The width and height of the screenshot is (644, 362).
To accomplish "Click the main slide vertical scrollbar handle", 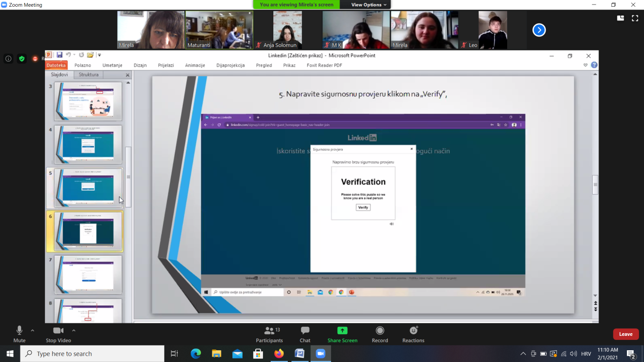I will pos(595,185).
